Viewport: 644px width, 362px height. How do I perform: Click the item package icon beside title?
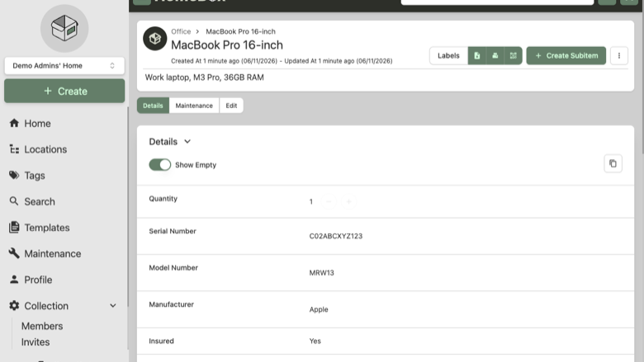pos(155,39)
